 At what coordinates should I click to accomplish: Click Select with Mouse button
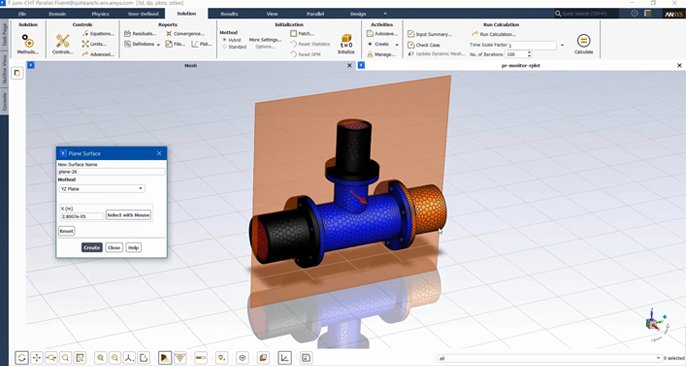coord(129,215)
